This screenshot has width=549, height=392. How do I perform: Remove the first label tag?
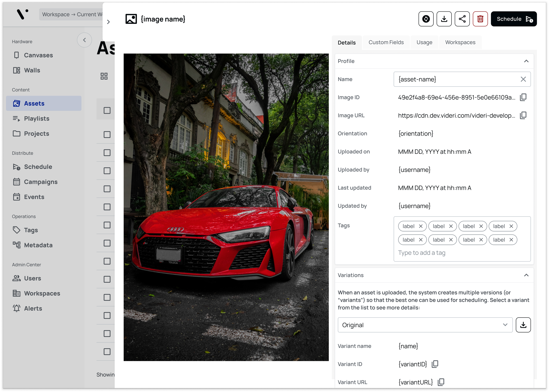tap(421, 226)
